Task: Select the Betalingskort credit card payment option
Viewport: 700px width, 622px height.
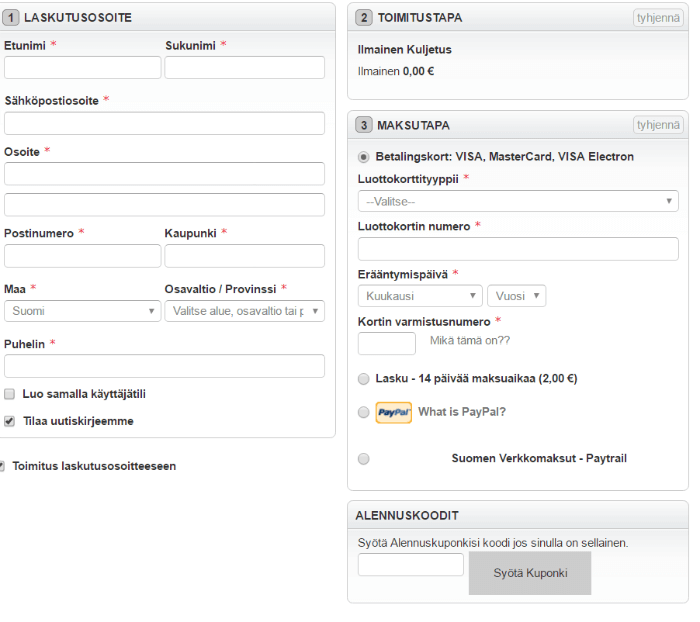Action: click(363, 157)
